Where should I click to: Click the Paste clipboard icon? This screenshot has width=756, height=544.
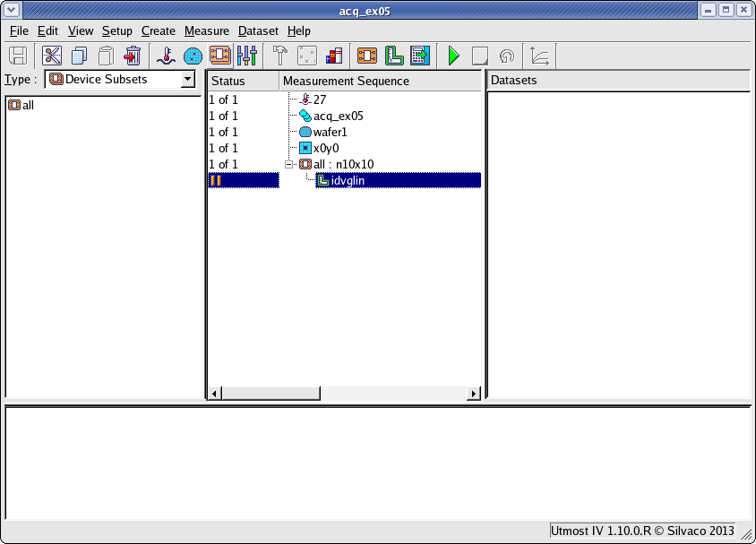pos(106,56)
